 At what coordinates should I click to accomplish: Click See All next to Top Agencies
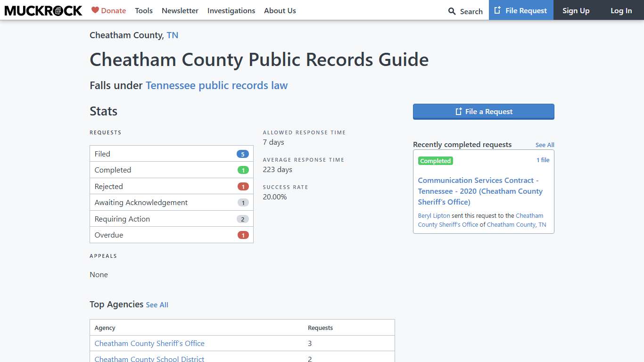[157, 305]
